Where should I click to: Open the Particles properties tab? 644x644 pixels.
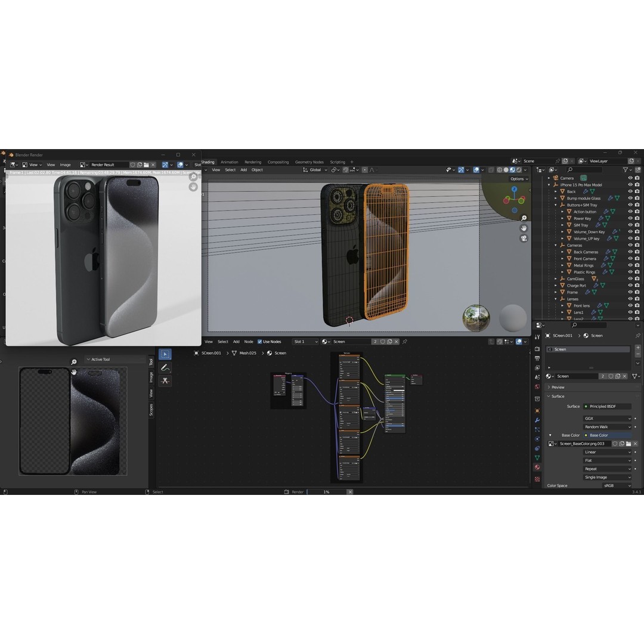[x=537, y=429]
